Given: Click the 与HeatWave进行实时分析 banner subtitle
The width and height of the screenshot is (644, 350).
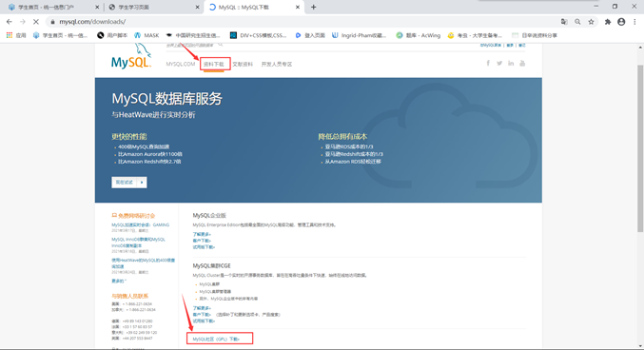Looking at the screenshot, I should (153, 115).
